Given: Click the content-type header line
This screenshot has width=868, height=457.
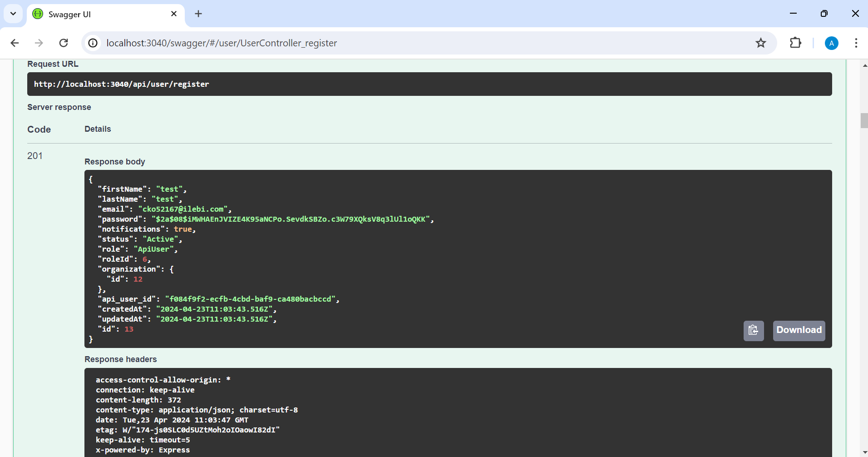Looking at the screenshot, I should coord(197,410).
